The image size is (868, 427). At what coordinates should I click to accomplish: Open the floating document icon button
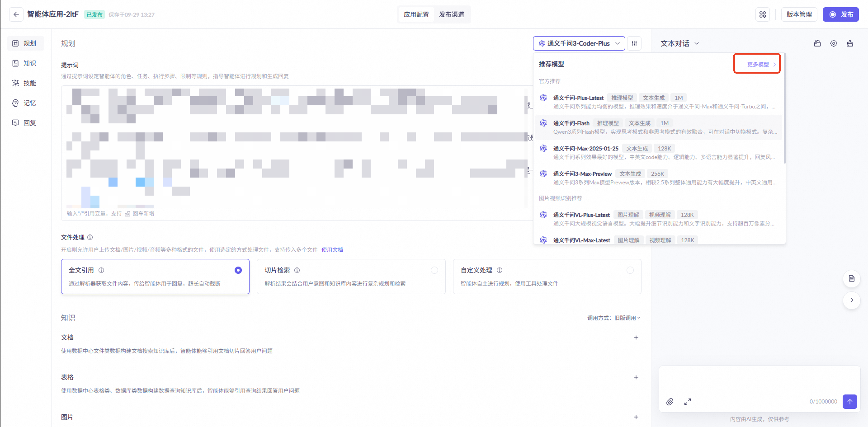(852, 278)
